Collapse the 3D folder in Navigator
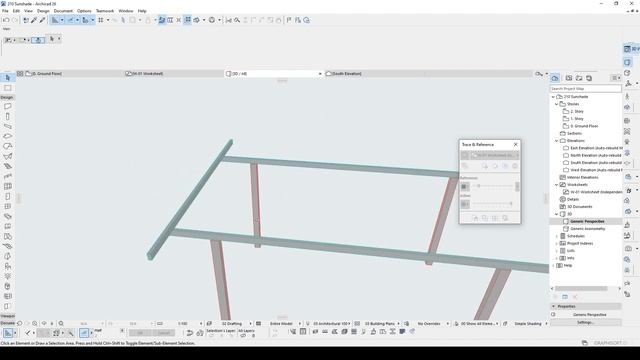Viewport: 640px width, 360px height. point(556,214)
